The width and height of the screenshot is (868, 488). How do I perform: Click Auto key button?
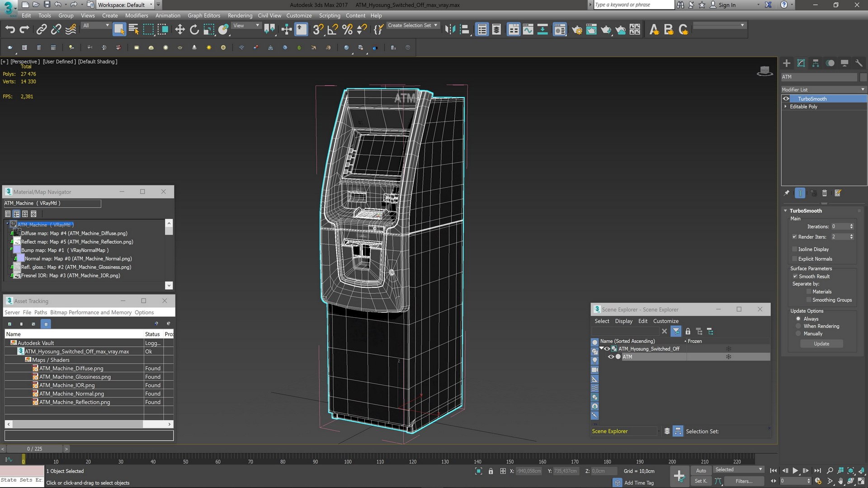click(701, 471)
